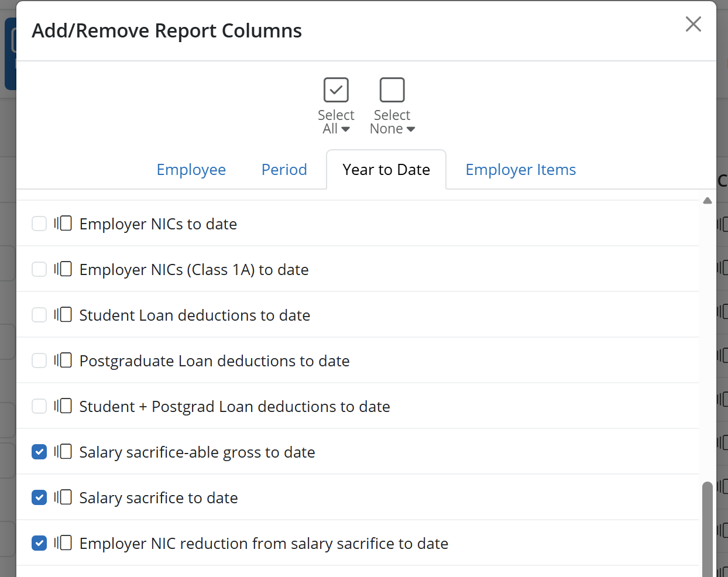Image resolution: width=728 pixels, height=577 pixels.
Task: Go to the Employer Items tab
Action: point(521,170)
